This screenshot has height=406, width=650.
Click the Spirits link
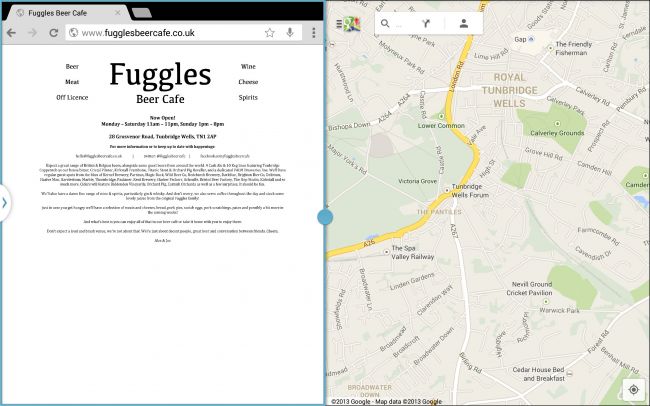248,98
